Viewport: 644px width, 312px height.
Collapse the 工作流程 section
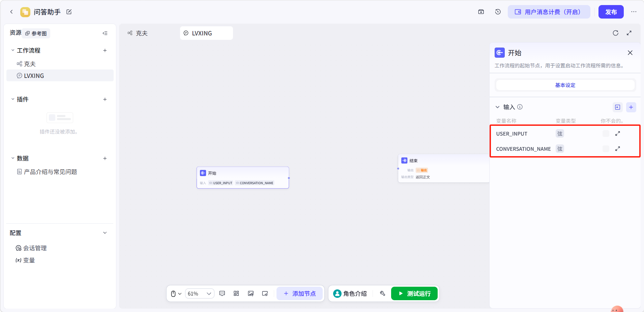pos(13,50)
